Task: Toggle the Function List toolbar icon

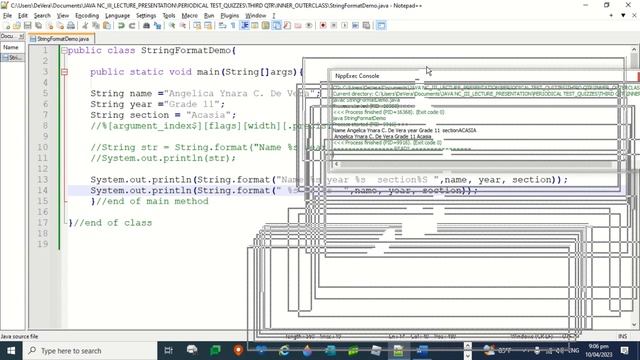Action: (x=287, y=26)
